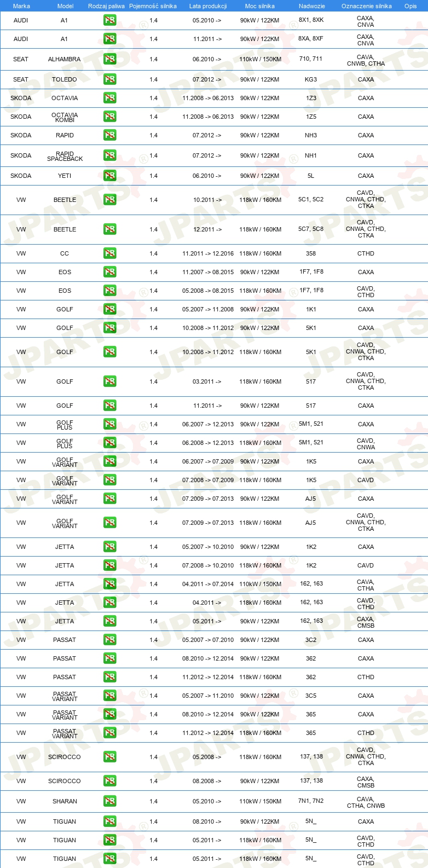Click petrol fuel icon in SEAT ALHAMBRA row
428x868 pixels.
(109, 59)
